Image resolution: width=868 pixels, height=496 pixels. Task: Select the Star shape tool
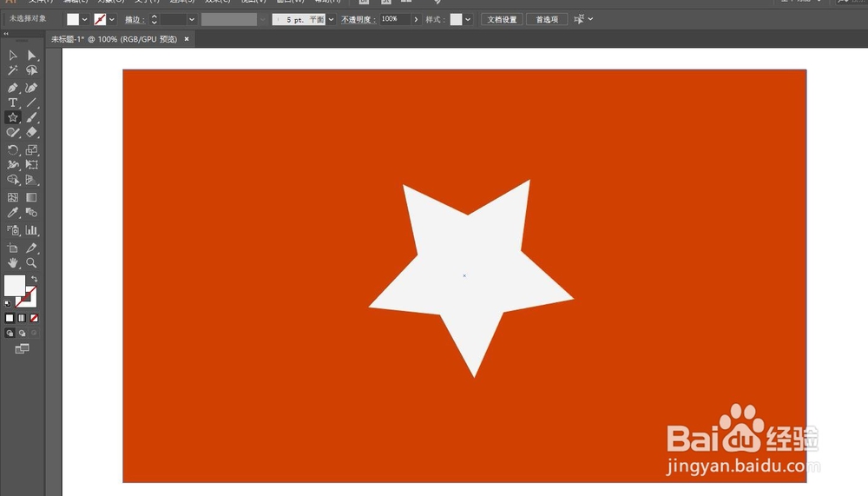coord(13,117)
